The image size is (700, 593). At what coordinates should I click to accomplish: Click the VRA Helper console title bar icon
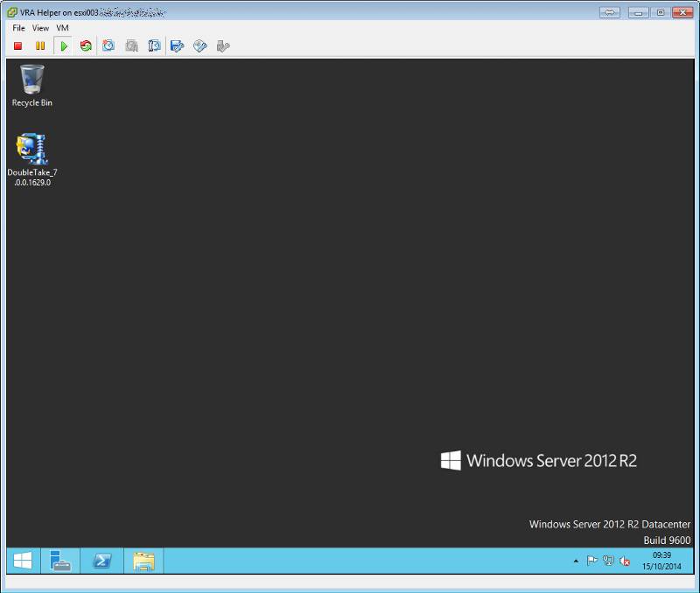[x=12, y=12]
